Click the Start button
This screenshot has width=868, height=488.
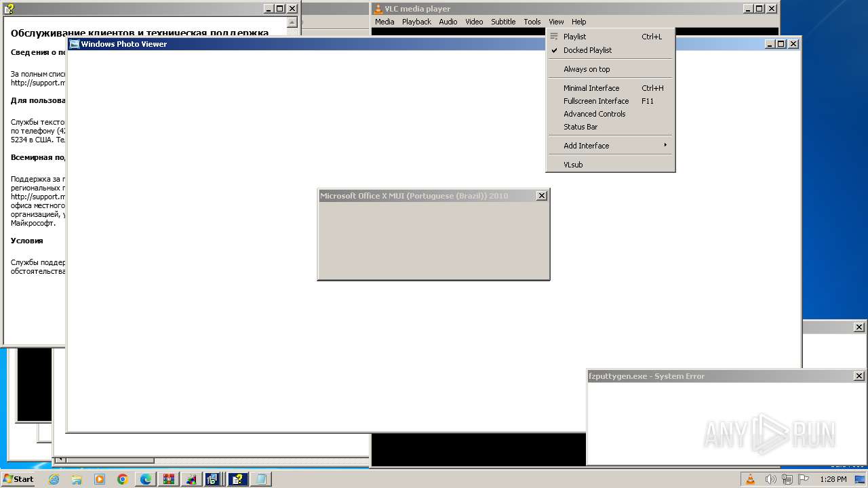click(x=18, y=479)
